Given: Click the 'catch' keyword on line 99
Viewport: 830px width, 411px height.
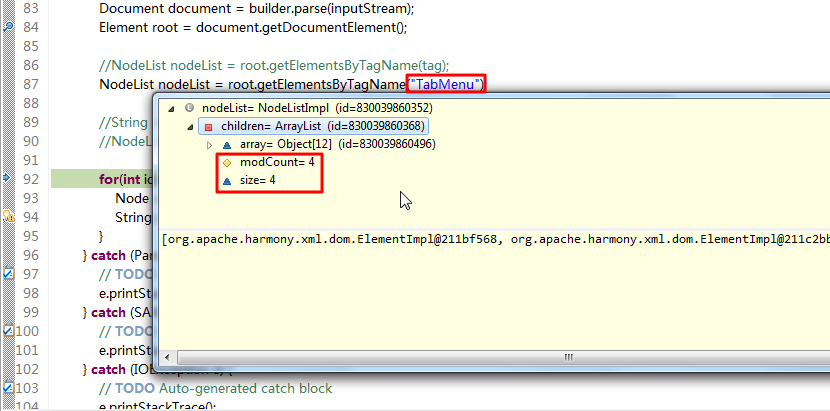Looking at the screenshot, I should (109, 312).
